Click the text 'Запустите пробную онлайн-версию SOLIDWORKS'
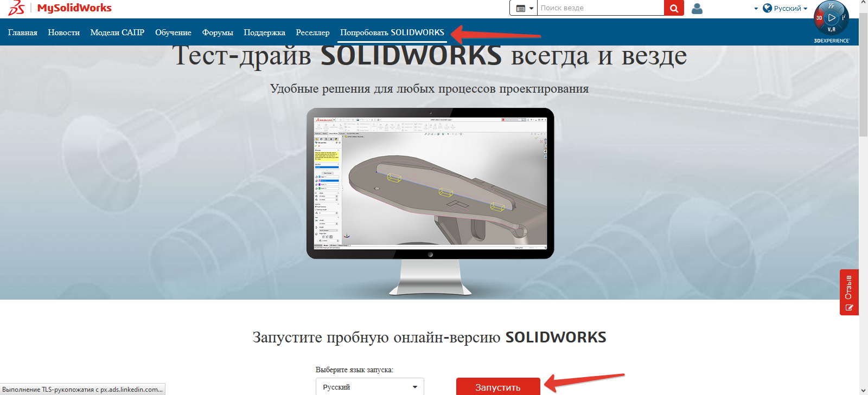868x395 pixels. pos(430,337)
